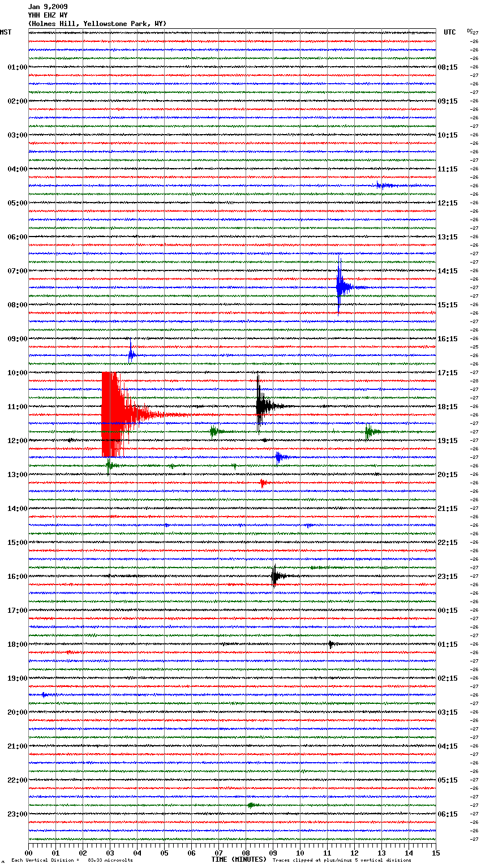Select the '22:00' MST time label

coord(17,780)
